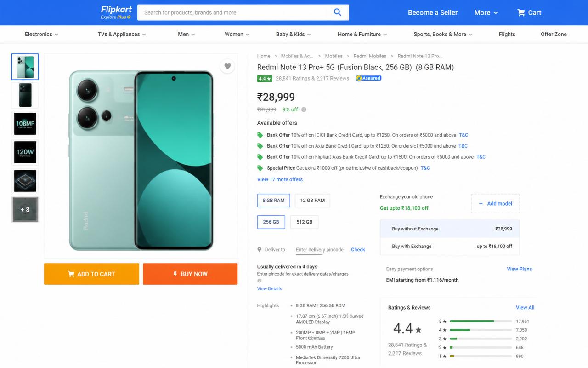Add product to wishlist with heart icon
Viewport: 588px width, 368px height.
tap(227, 66)
